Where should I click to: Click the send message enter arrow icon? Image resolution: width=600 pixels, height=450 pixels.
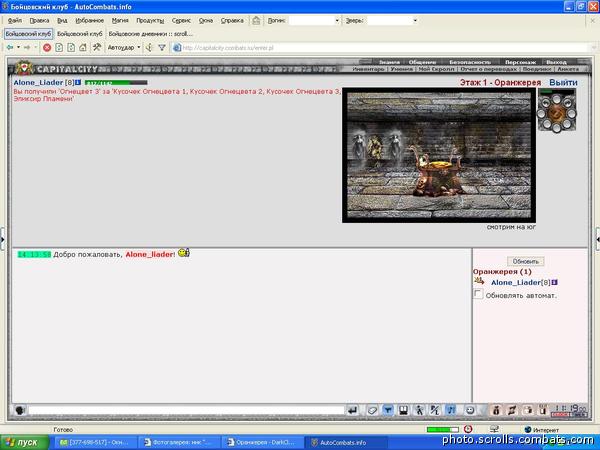tap(352, 410)
